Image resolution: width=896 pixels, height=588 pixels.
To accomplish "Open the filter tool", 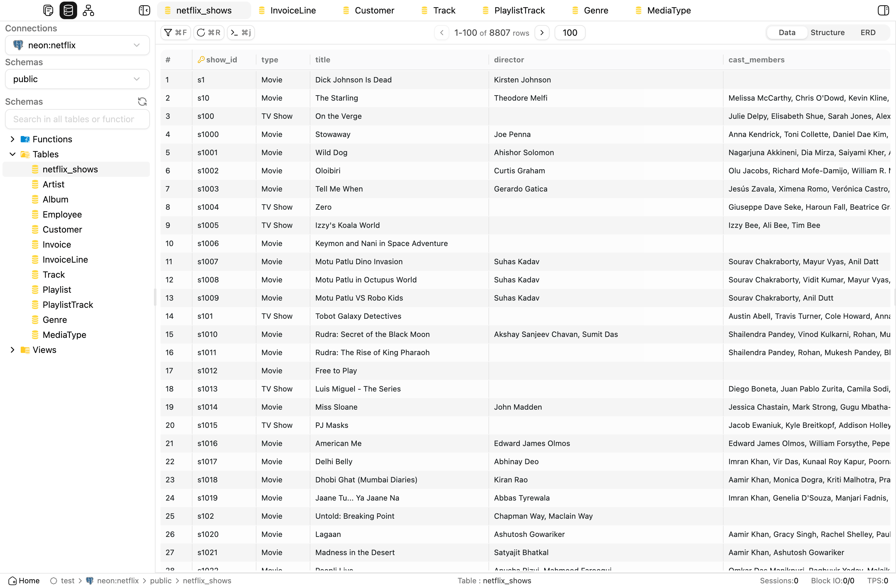I will coord(176,33).
